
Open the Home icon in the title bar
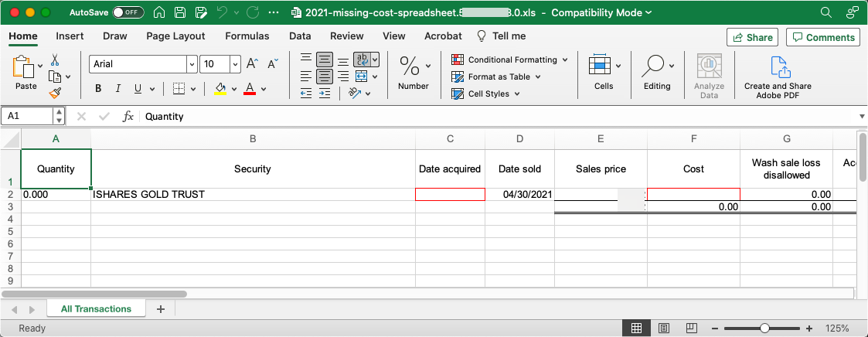coord(159,12)
